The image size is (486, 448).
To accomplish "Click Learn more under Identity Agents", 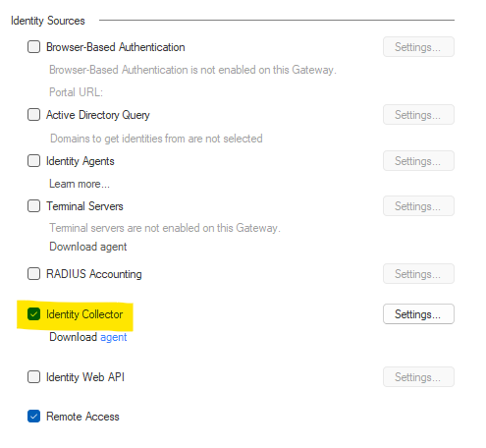I will click(x=80, y=184).
